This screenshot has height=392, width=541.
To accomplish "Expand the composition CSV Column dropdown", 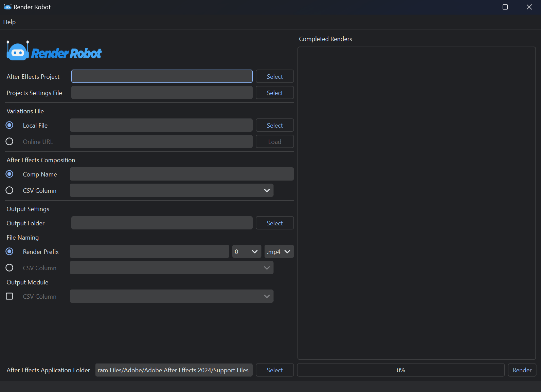I will 172,190.
